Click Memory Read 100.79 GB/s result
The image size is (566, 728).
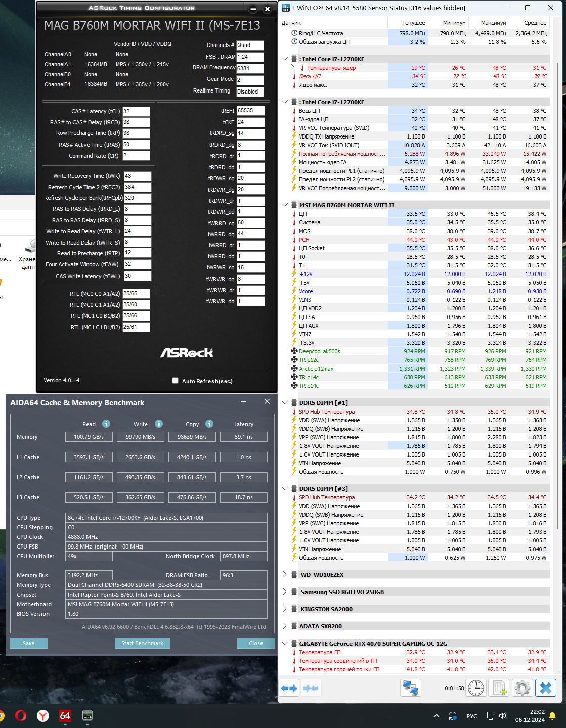(89, 437)
